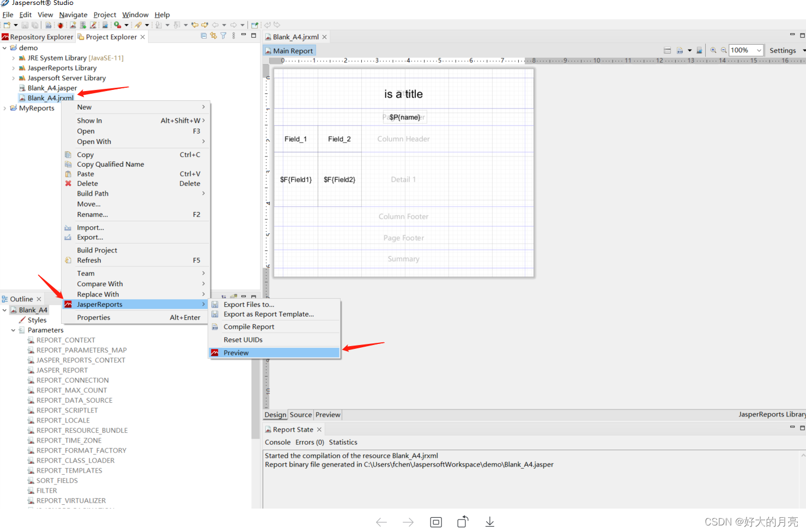The width and height of the screenshot is (806, 532).
Task: Expand the JasperReports Library node
Action: [x=13, y=68]
